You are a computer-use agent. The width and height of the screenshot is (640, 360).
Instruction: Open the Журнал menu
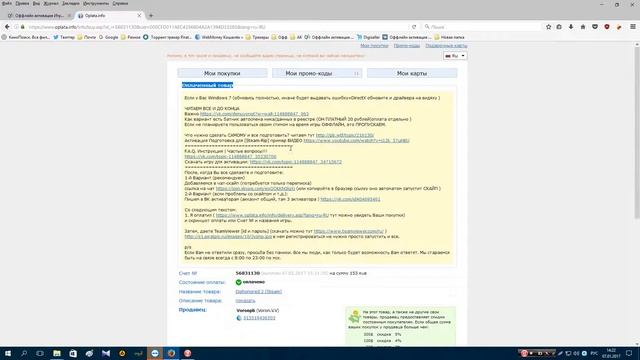coord(51,3)
